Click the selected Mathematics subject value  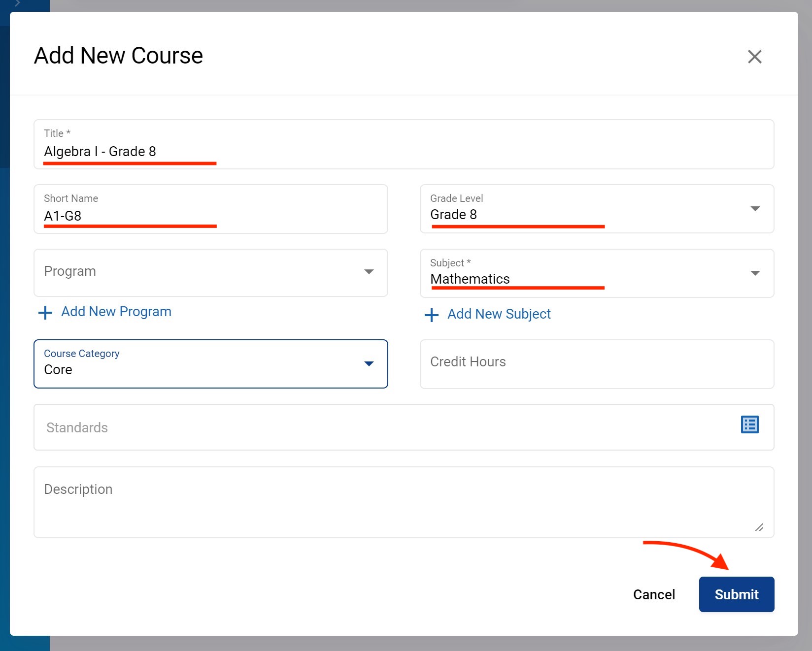[470, 279]
